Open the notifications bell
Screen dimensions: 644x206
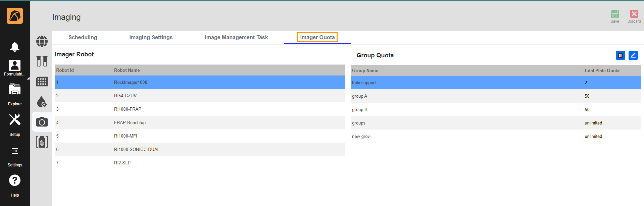(x=14, y=47)
